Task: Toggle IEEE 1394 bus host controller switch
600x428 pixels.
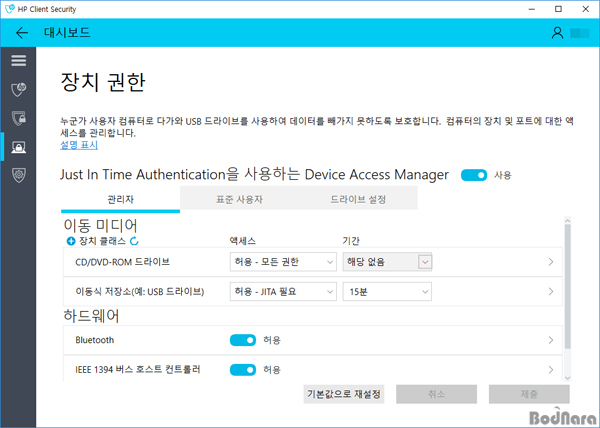Action: tap(243, 370)
